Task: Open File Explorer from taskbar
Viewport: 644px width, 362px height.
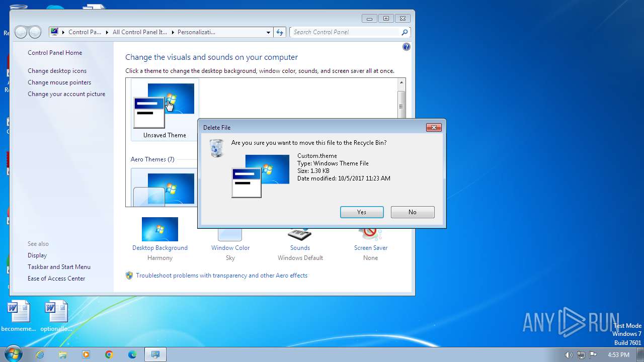Action: pos(63,354)
